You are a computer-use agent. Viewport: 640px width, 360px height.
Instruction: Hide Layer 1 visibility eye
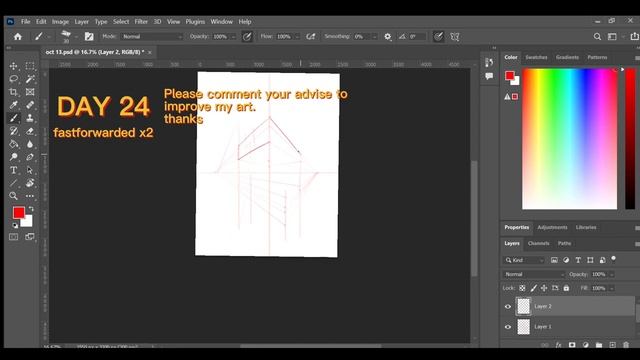coord(508,327)
